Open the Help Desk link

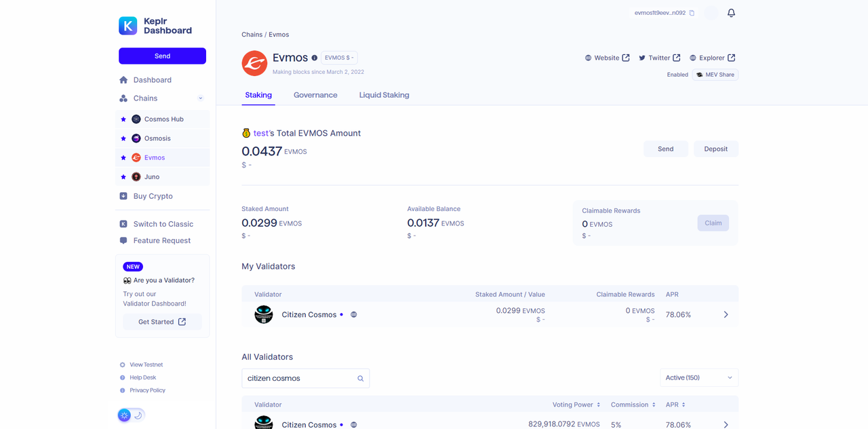(x=138, y=377)
